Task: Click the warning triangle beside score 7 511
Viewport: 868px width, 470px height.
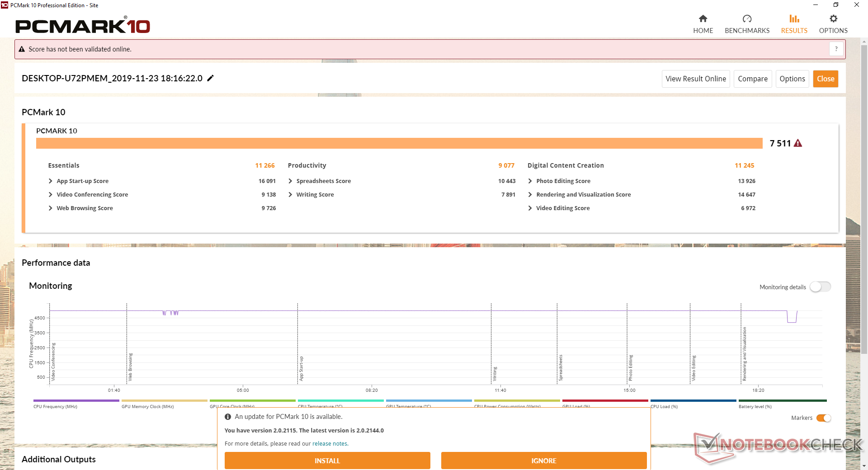Action: click(798, 143)
